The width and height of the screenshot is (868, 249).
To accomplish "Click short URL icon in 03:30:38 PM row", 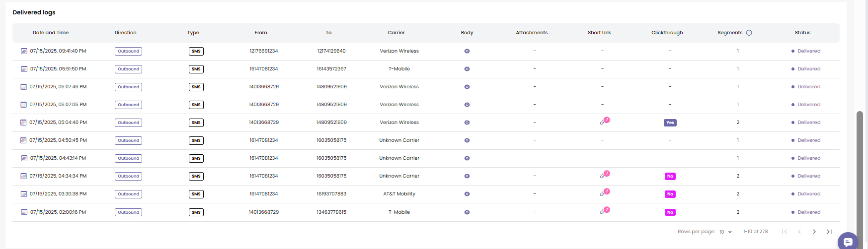I will (603, 193).
